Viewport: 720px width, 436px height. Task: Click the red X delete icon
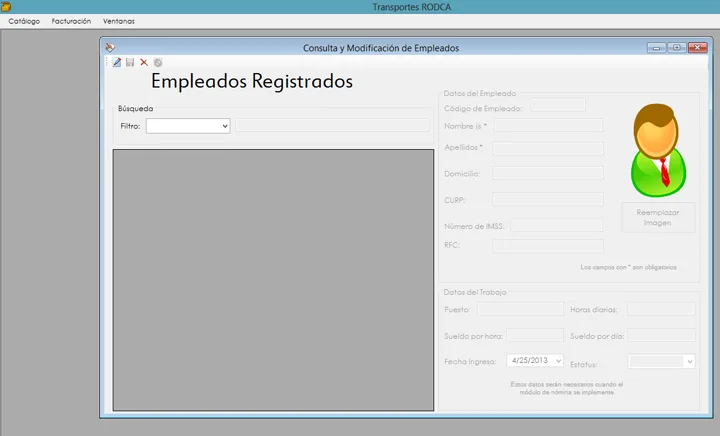point(144,62)
